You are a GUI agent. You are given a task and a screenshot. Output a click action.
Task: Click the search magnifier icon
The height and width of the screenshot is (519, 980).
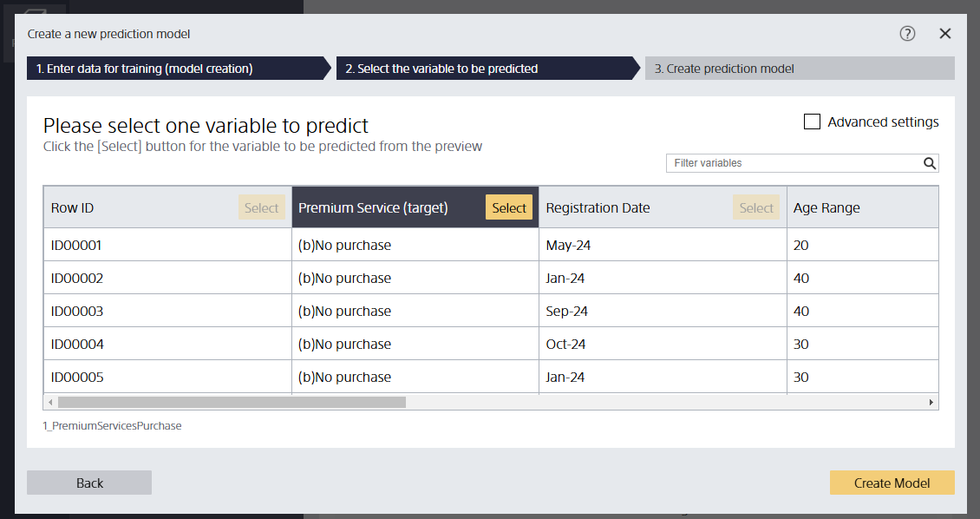[929, 163]
